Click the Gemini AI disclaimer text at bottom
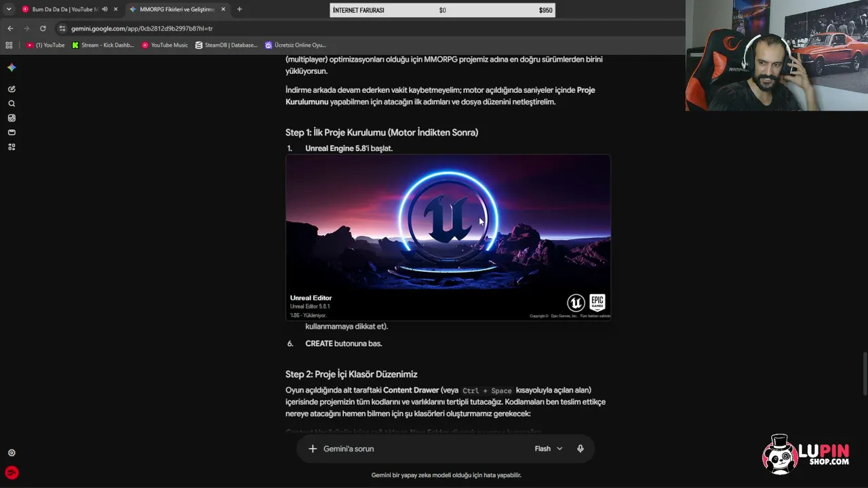This screenshot has width=868, height=488. [446, 475]
